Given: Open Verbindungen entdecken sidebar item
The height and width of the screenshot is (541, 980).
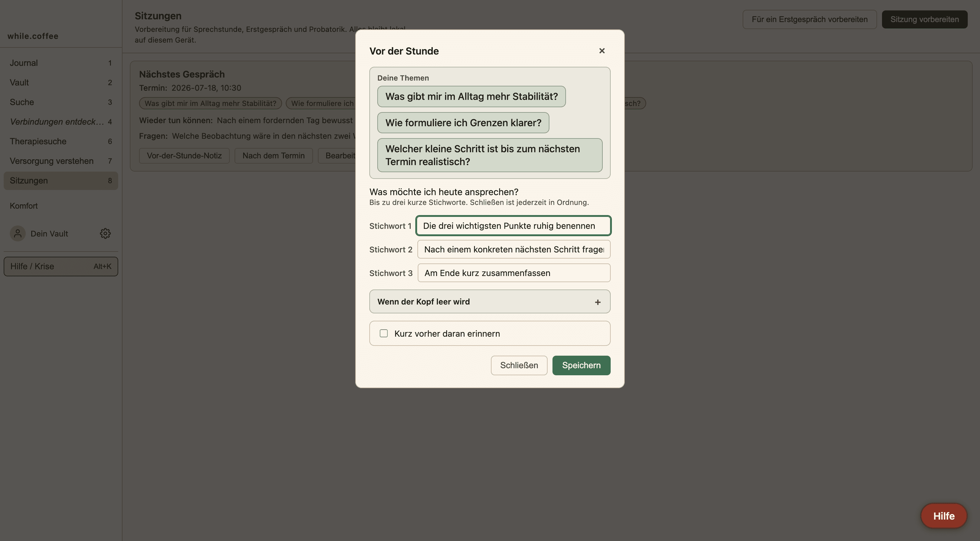Looking at the screenshot, I should [x=61, y=121].
